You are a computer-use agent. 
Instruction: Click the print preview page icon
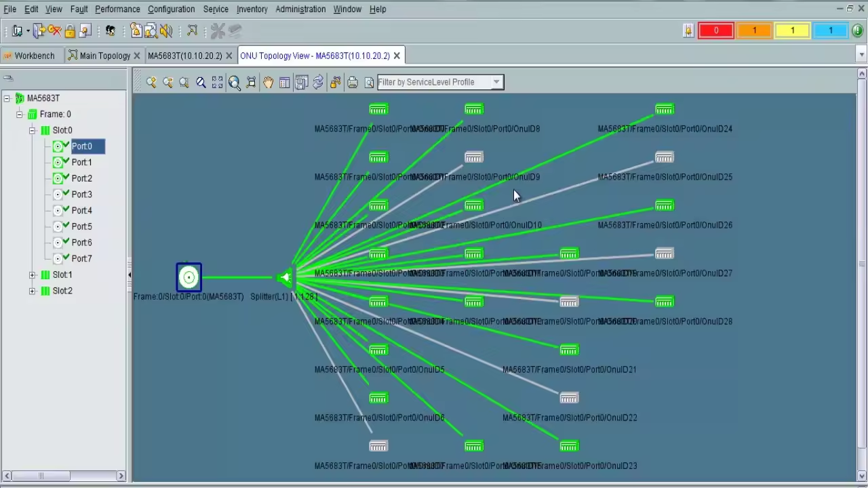(369, 82)
